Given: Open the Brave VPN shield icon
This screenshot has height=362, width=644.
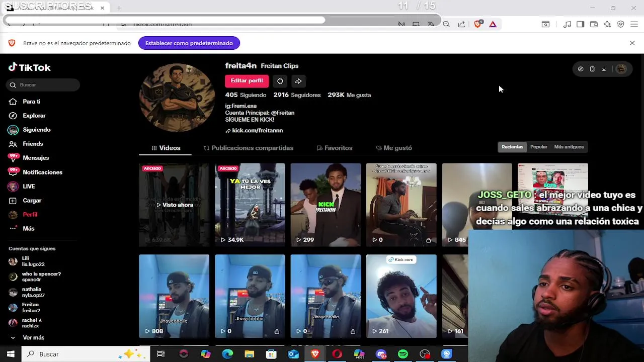Looking at the screenshot, I should 621,24.
